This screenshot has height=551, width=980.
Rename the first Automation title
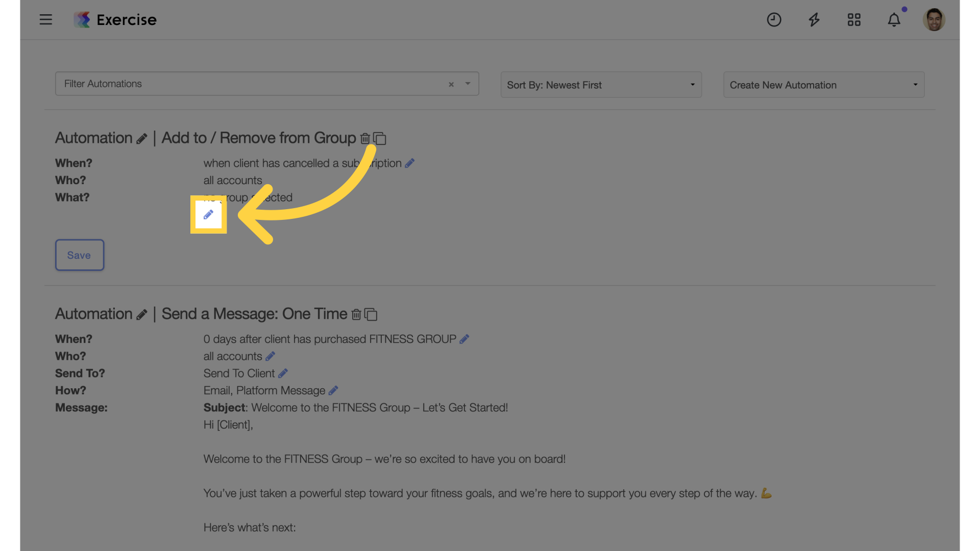[x=141, y=139]
